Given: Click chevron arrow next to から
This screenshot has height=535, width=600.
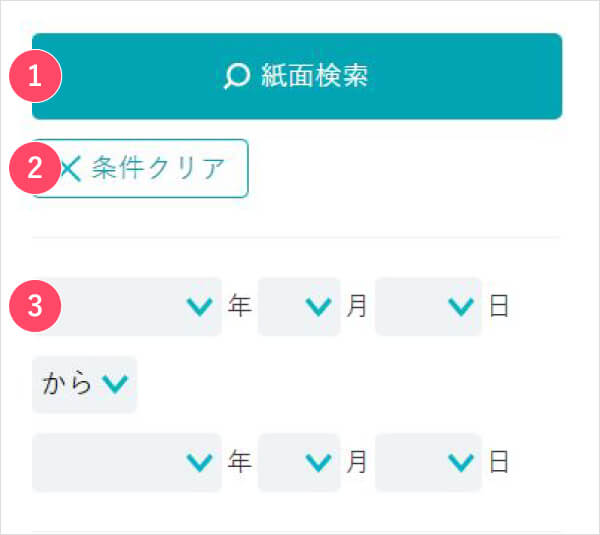Looking at the screenshot, I should click(x=115, y=384).
